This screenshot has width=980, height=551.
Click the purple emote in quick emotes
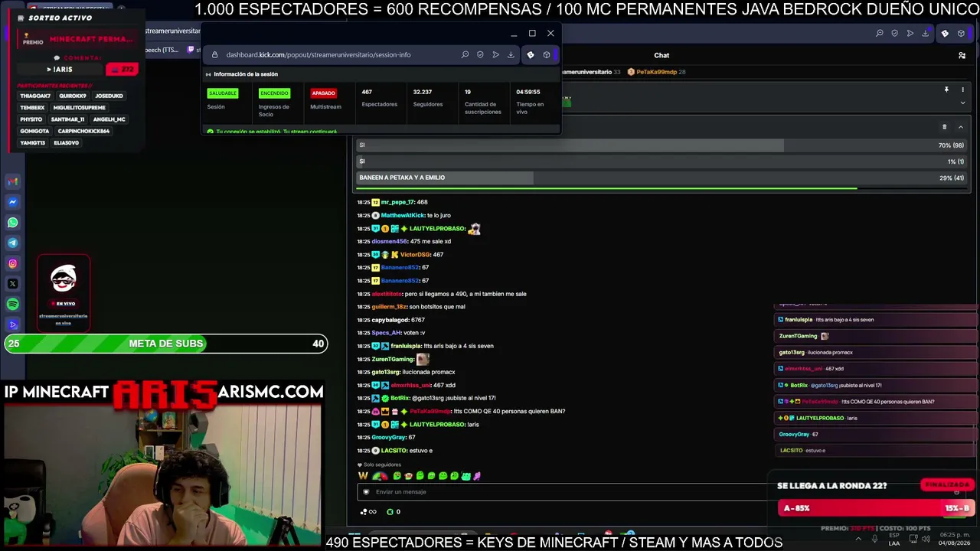pos(477,476)
